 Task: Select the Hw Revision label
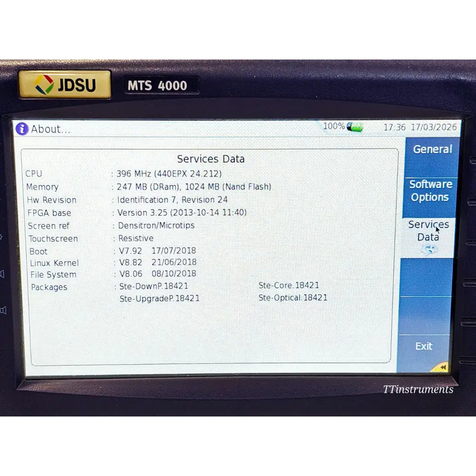[x=51, y=200]
